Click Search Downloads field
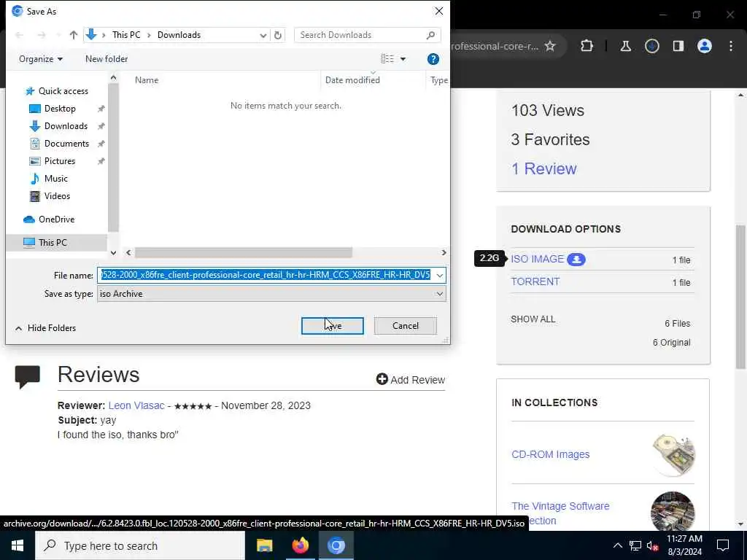The image size is (747, 560). coord(368,35)
